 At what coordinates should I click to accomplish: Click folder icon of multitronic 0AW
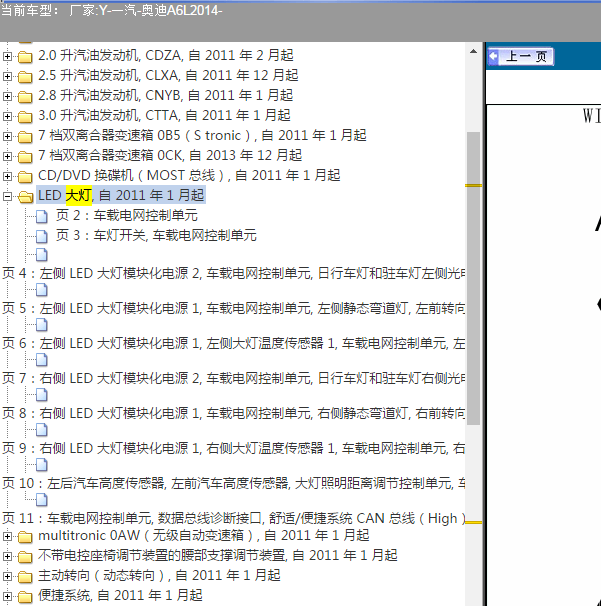tap(25, 537)
